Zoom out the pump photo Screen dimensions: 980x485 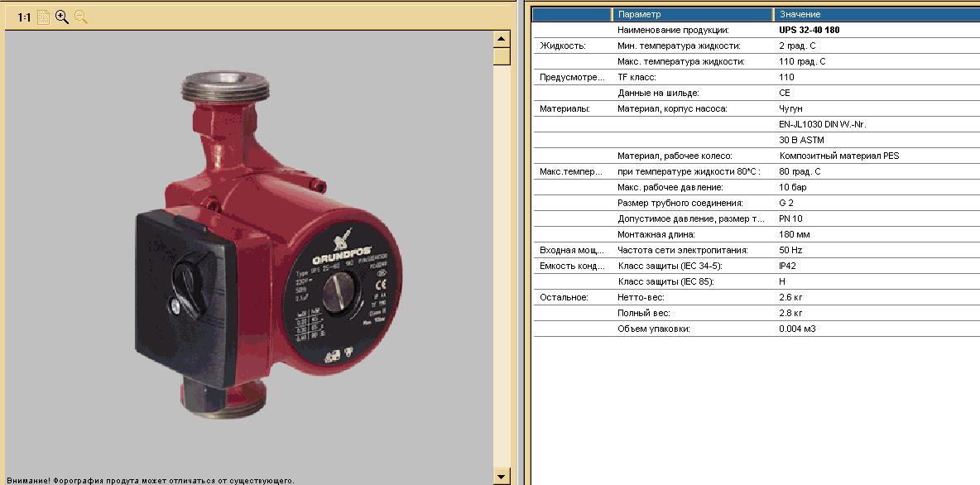80,17
